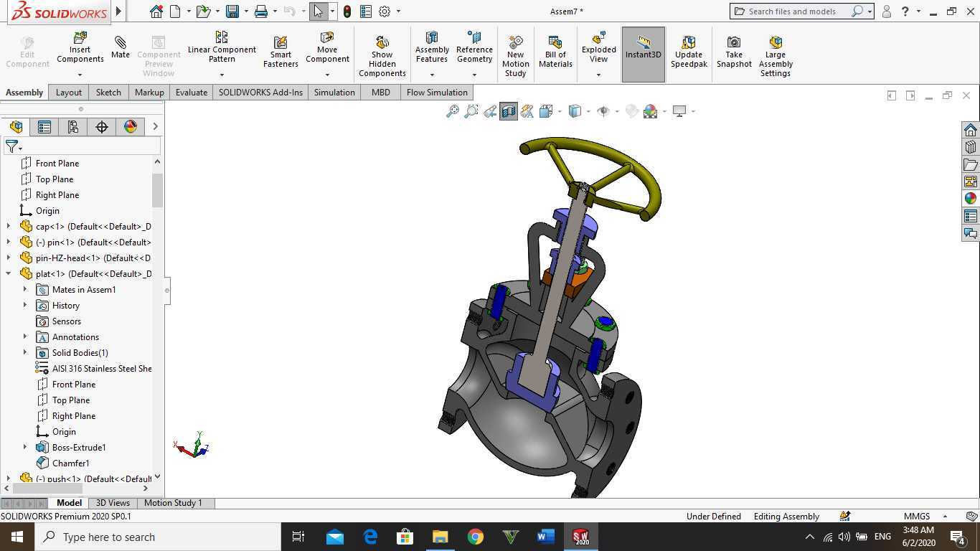Screen dimensions: 980x551
Task: Switch to the ConfigurationManager tab
Action: (73, 127)
